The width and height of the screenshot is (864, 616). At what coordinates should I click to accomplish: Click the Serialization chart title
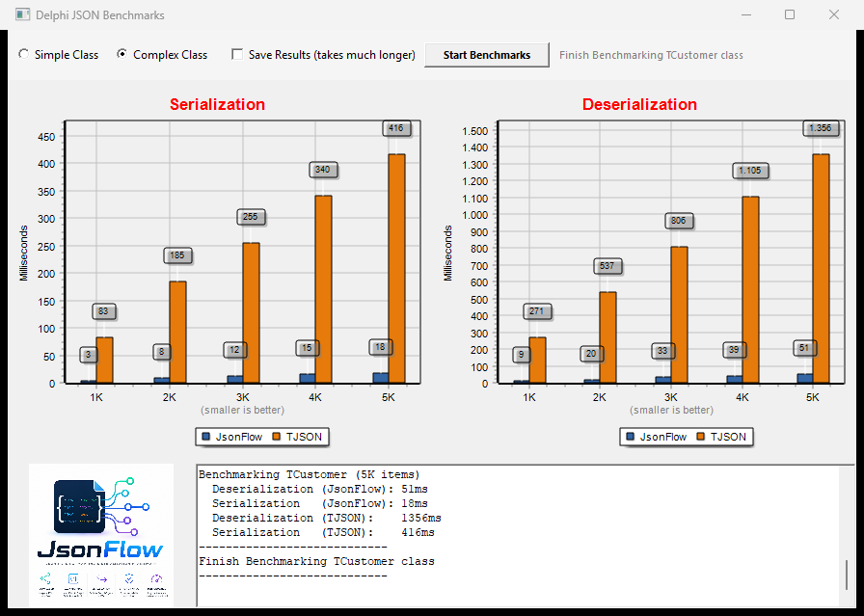coord(217,104)
